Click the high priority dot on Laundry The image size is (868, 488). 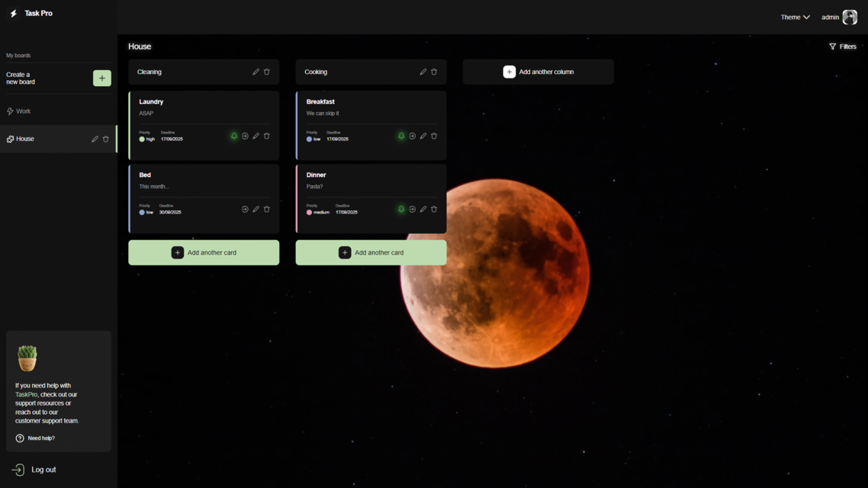[142, 140]
